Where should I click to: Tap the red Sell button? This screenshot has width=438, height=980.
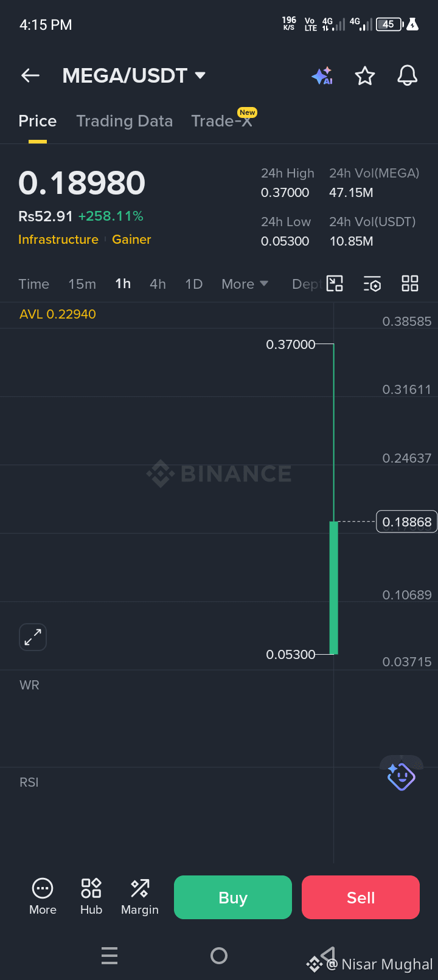coord(361,897)
